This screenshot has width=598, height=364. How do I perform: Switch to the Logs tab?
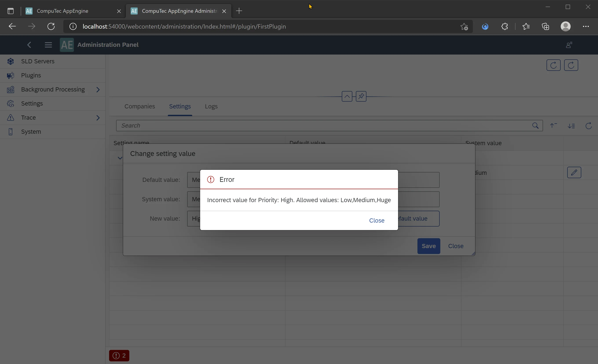[x=211, y=106]
